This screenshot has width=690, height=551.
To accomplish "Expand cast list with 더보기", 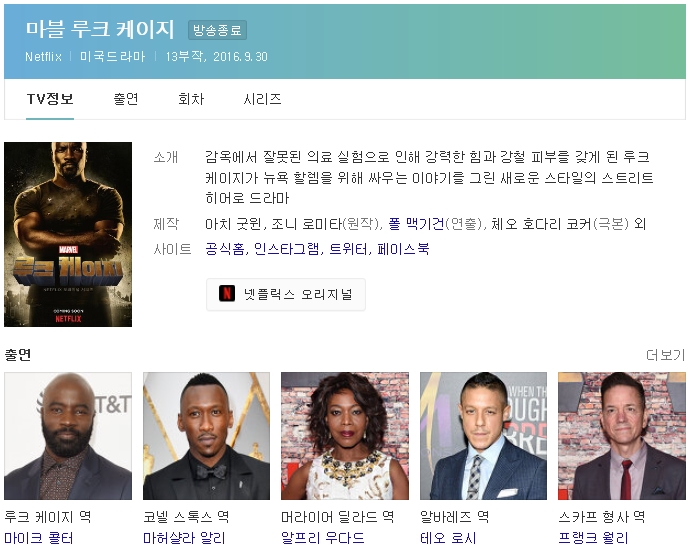I will (665, 355).
